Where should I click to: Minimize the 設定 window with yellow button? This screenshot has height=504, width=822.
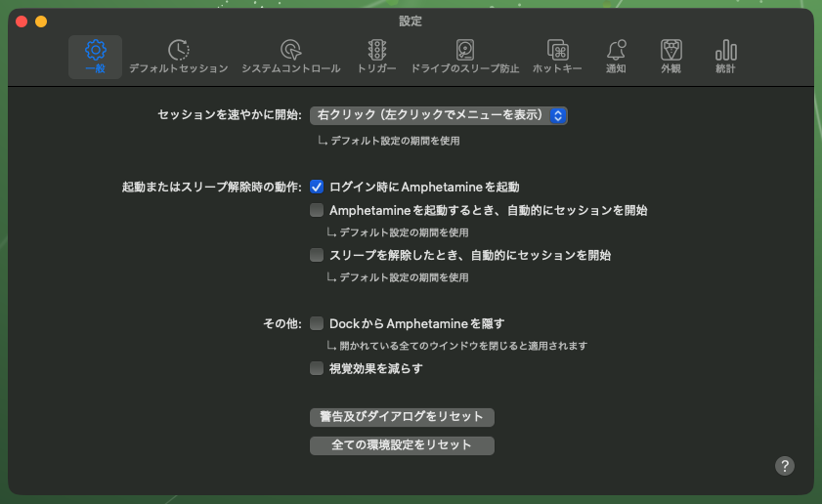tap(41, 21)
